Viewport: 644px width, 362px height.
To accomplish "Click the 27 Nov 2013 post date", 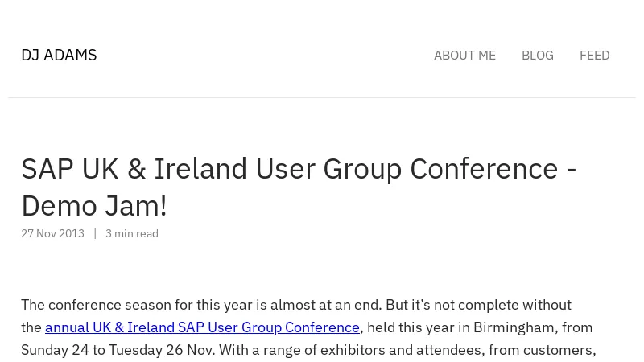I will 52,233.
